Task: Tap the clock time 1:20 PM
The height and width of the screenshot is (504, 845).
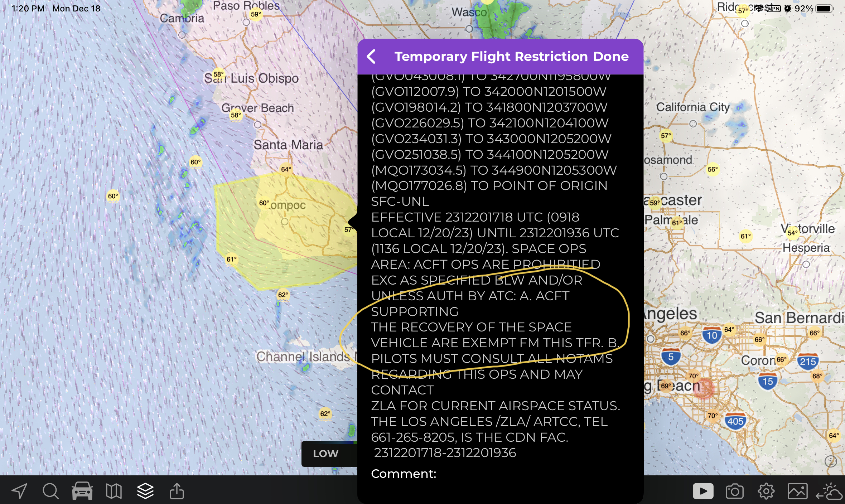Action: 28,8
